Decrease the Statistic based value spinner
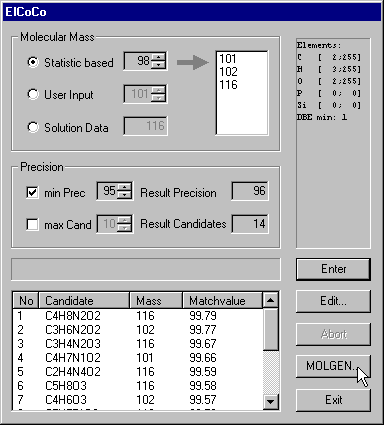384x425 pixels. [158, 64]
